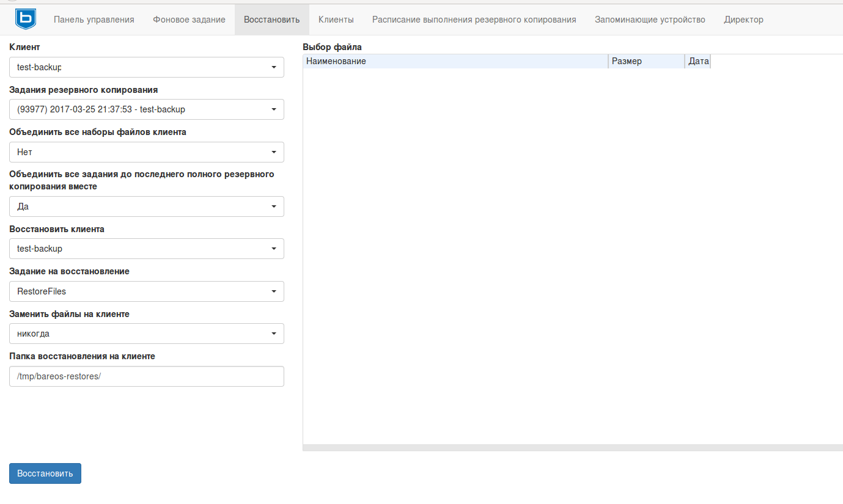Sort by Наименование column header
Screen dimensions: 843x504
(455, 61)
